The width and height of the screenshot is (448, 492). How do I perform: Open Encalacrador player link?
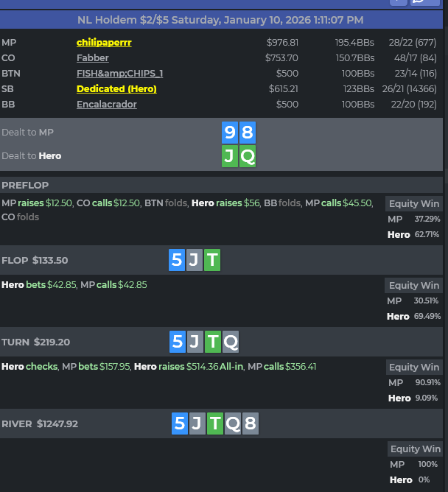(107, 105)
